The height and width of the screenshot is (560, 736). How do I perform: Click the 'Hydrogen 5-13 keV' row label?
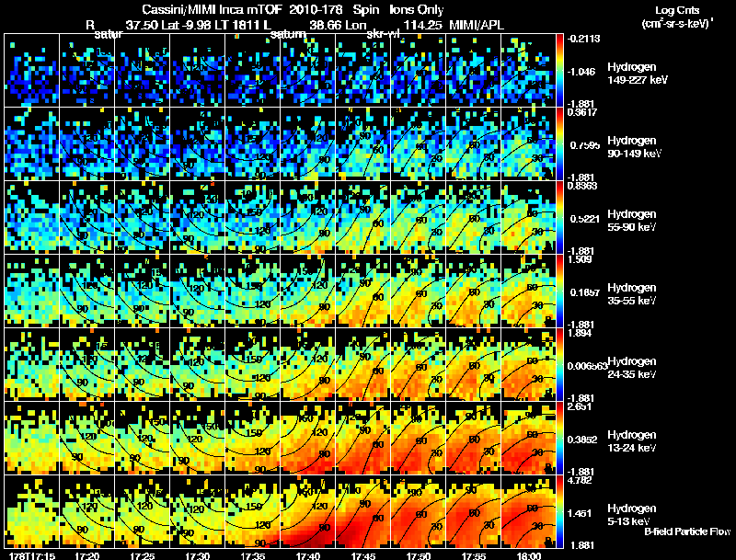(x=632, y=515)
